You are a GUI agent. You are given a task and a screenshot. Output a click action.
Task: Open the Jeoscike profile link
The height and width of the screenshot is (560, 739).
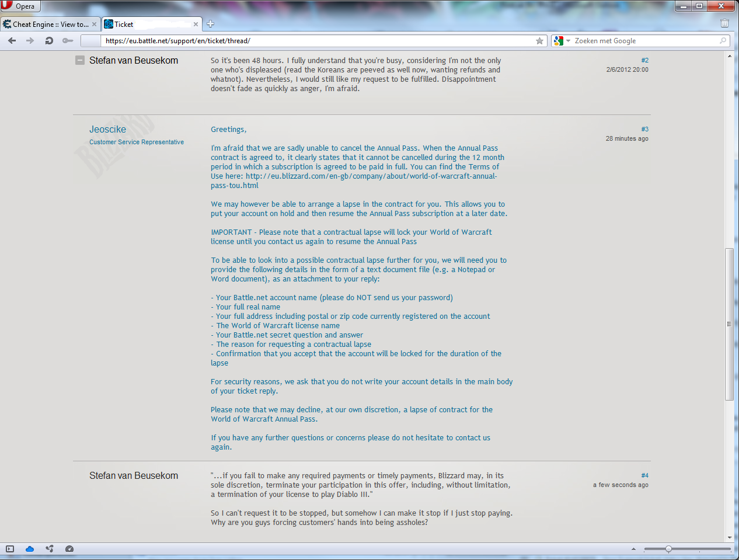(x=107, y=130)
